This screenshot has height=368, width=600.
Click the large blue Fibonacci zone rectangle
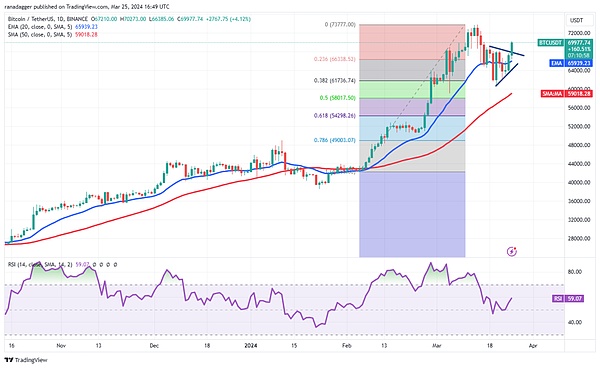click(x=412, y=214)
